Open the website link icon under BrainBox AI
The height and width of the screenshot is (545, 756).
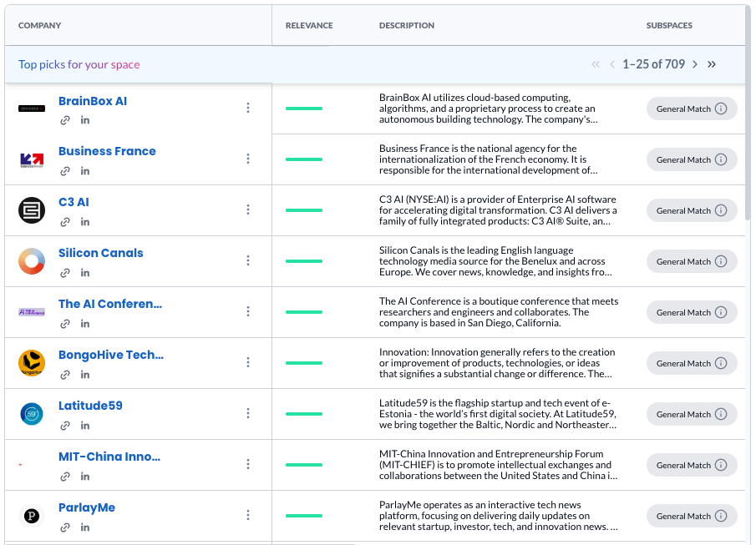[65, 120]
